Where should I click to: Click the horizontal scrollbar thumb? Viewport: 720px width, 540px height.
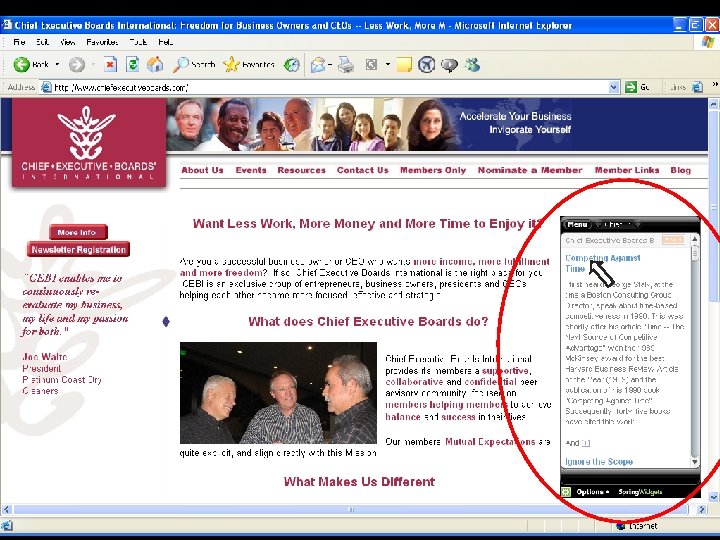tap(351, 509)
